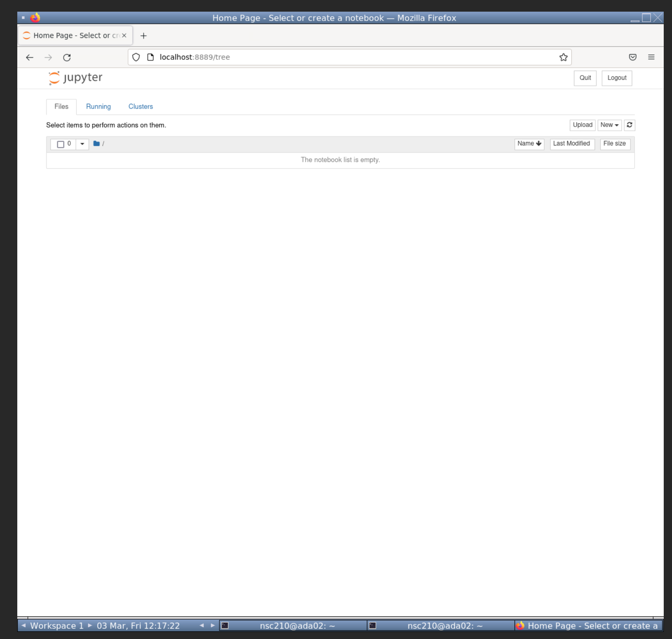Screen dimensions: 672x639
Task: Switch to next workspace arrow in taskbar
Action: [90, 625]
